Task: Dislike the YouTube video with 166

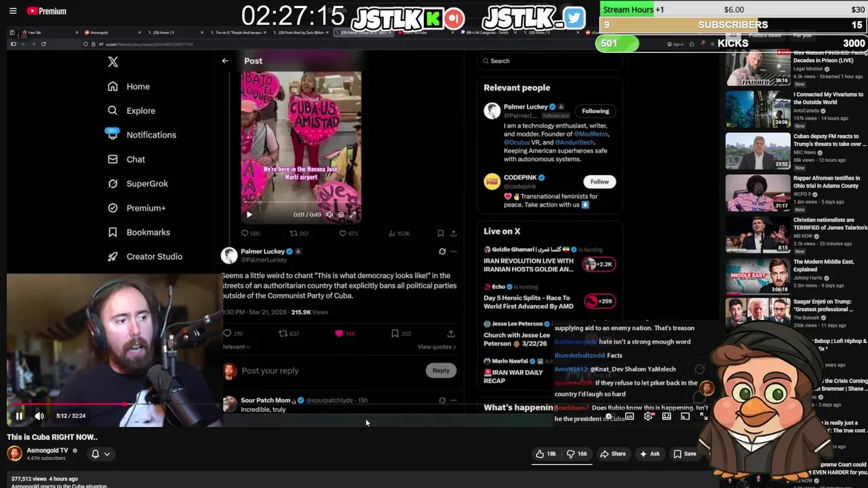Action: [577, 454]
